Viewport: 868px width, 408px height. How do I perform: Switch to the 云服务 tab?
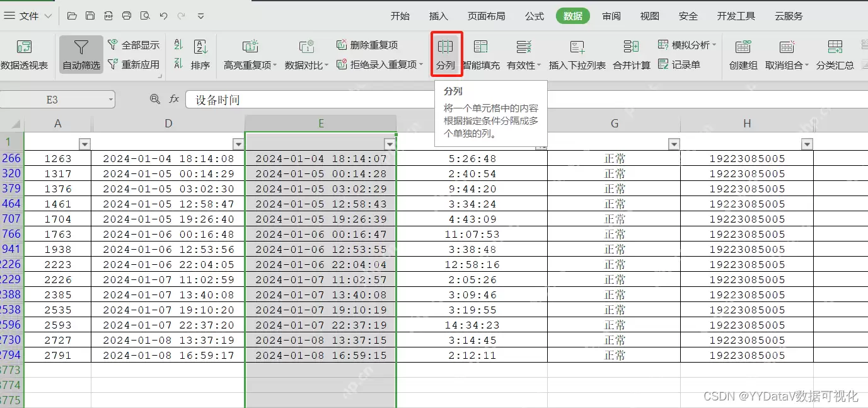[789, 16]
